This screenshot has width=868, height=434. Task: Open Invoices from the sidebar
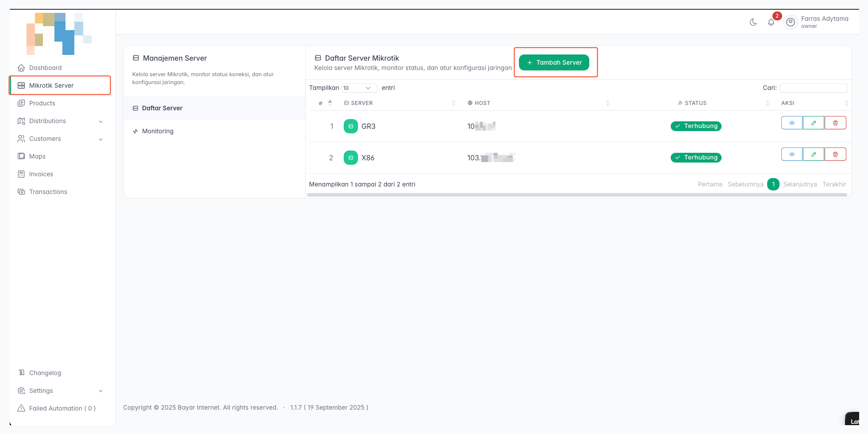coord(41,174)
